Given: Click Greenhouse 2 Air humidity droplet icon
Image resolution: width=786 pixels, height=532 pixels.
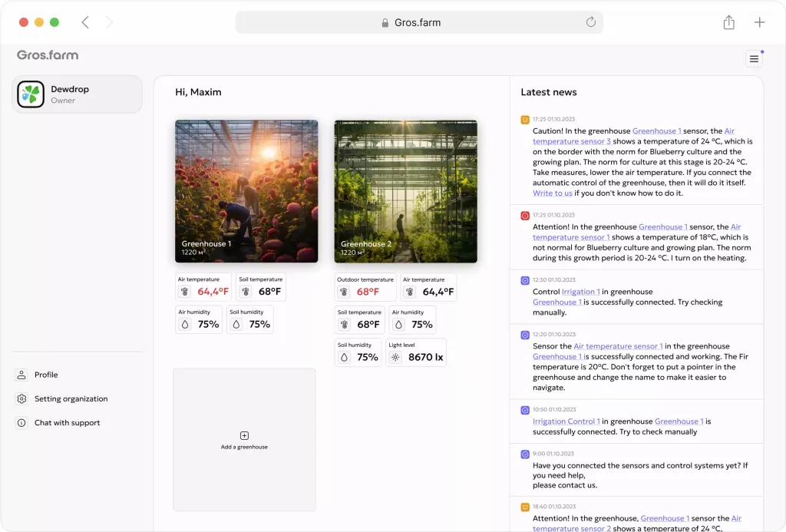Looking at the screenshot, I should point(398,325).
